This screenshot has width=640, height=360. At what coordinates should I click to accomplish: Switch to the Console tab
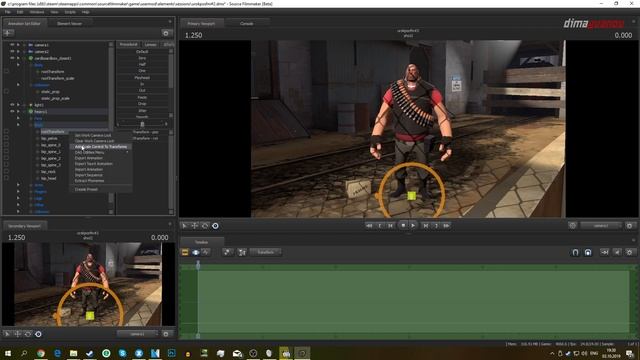coord(247,24)
